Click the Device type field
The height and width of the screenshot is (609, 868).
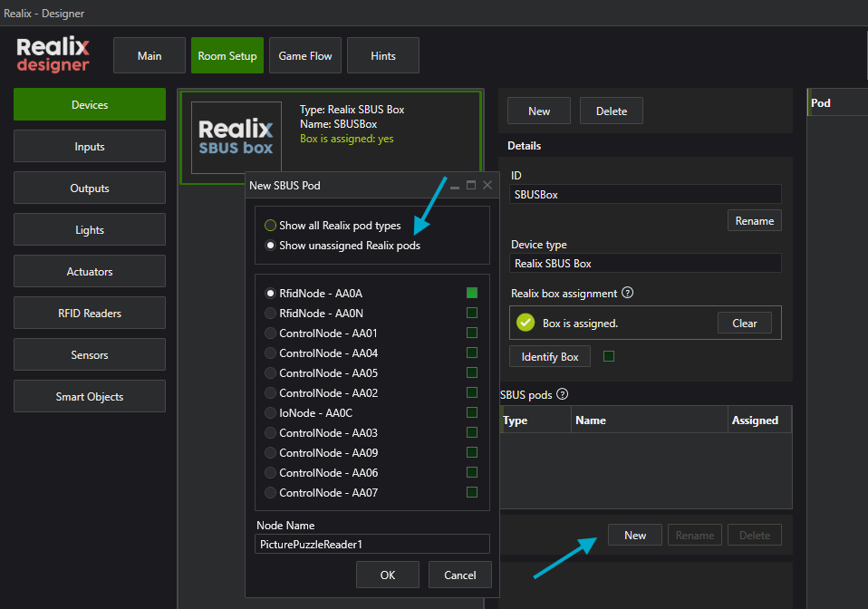[x=645, y=263]
